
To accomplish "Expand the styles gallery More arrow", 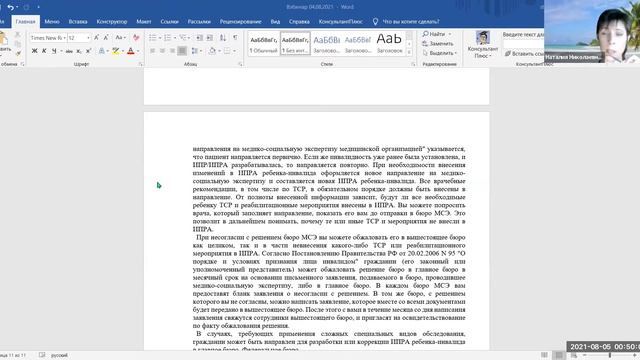I will point(409,53).
